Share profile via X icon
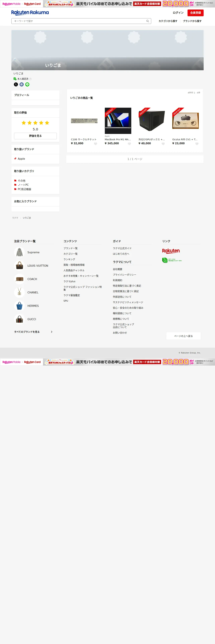Viewport: 215px width, 644px height. tap(16, 84)
